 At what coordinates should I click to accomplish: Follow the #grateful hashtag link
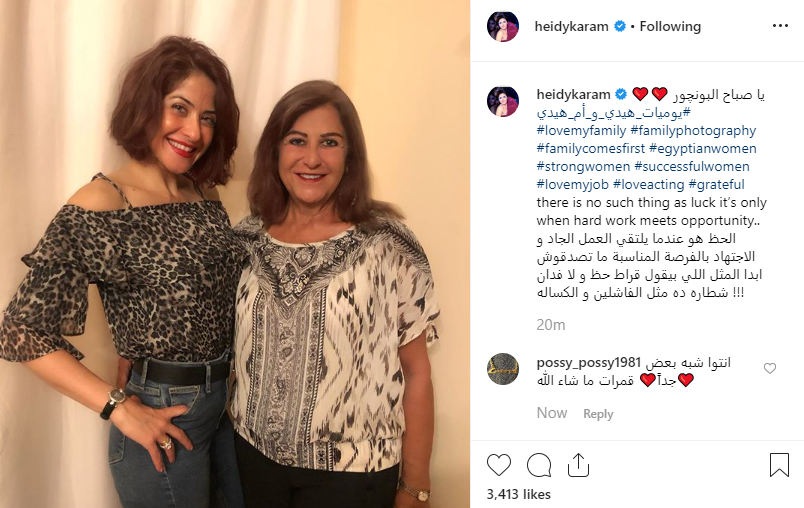point(716,185)
